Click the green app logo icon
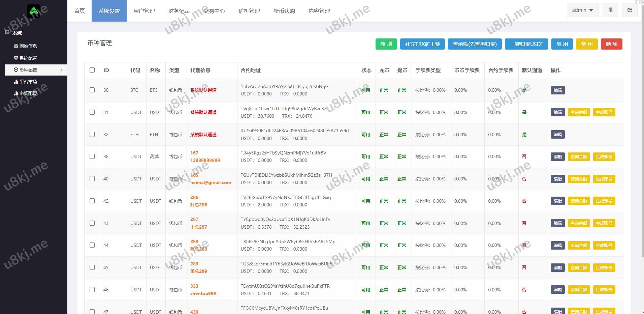Screen dimensions: 644x314 34,11
